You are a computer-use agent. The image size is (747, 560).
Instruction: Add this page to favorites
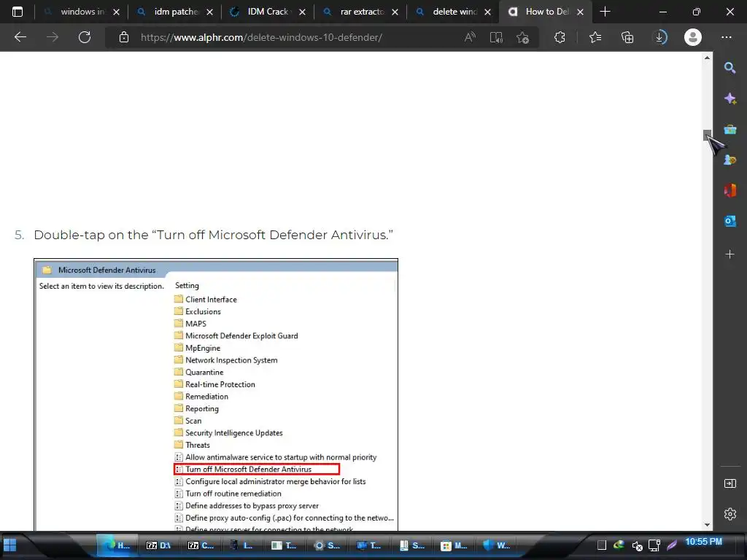point(522,37)
